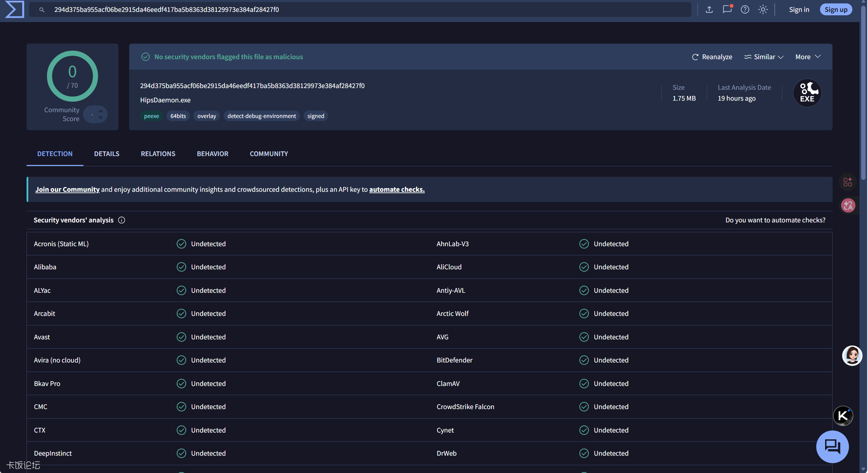Click the VirusTotal logo icon
Image resolution: width=868 pixels, height=473 pixels.
(x=15, y=9)
